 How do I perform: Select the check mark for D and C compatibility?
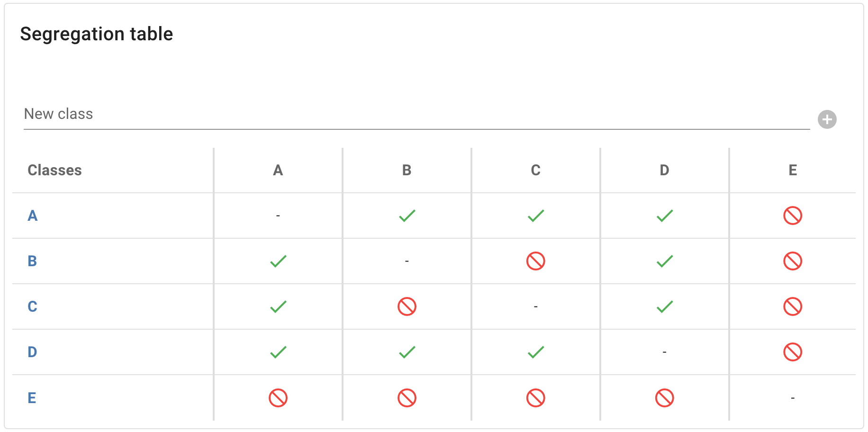[x=535, y=352]
